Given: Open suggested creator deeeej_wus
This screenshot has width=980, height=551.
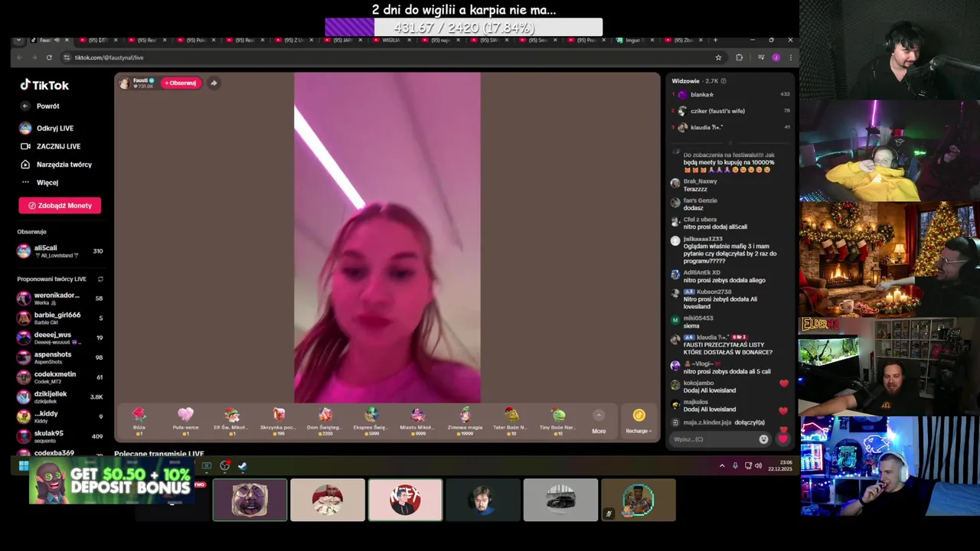Looking at the screenshot, I should [60, 337].
